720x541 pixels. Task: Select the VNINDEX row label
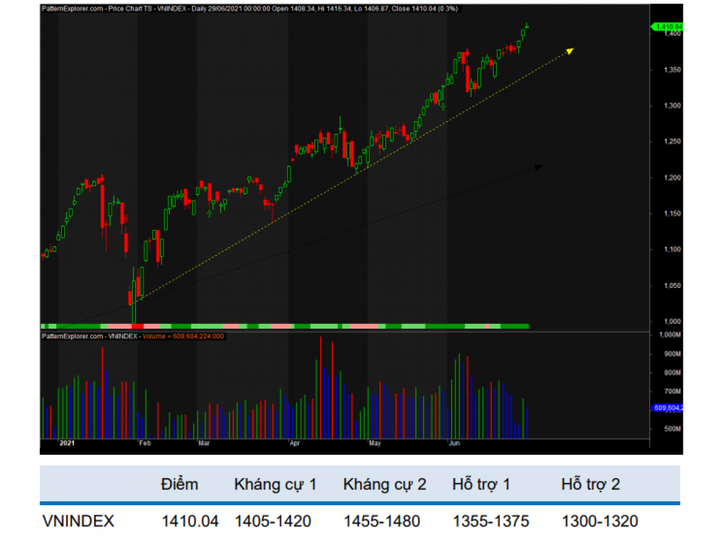click(79, 521)
